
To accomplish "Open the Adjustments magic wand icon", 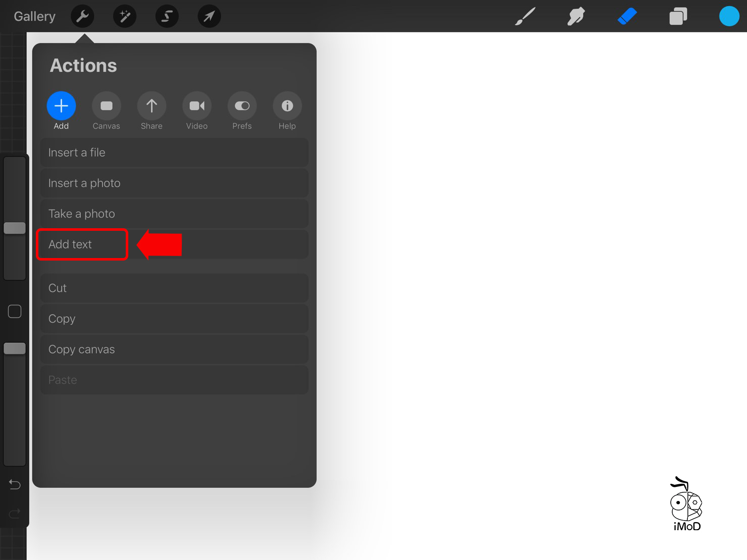I will (125, 17).
